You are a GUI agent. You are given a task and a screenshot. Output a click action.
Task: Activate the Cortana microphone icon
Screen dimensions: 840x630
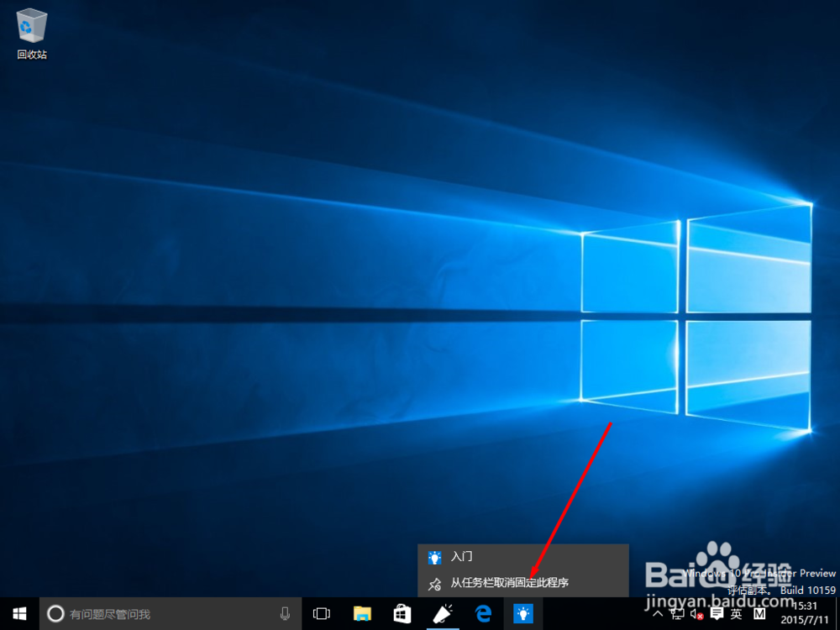(x=285, y=613)
